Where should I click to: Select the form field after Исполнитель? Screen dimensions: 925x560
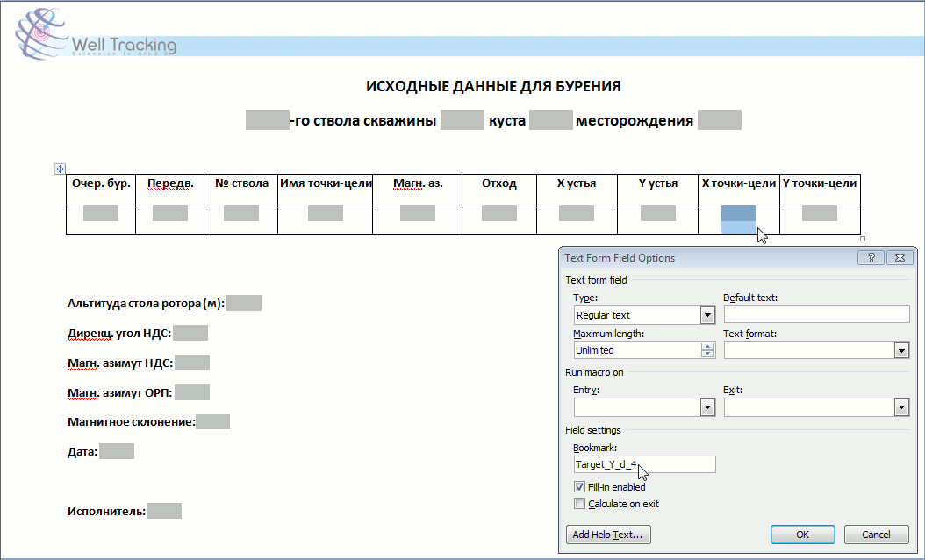coord(164,510)
